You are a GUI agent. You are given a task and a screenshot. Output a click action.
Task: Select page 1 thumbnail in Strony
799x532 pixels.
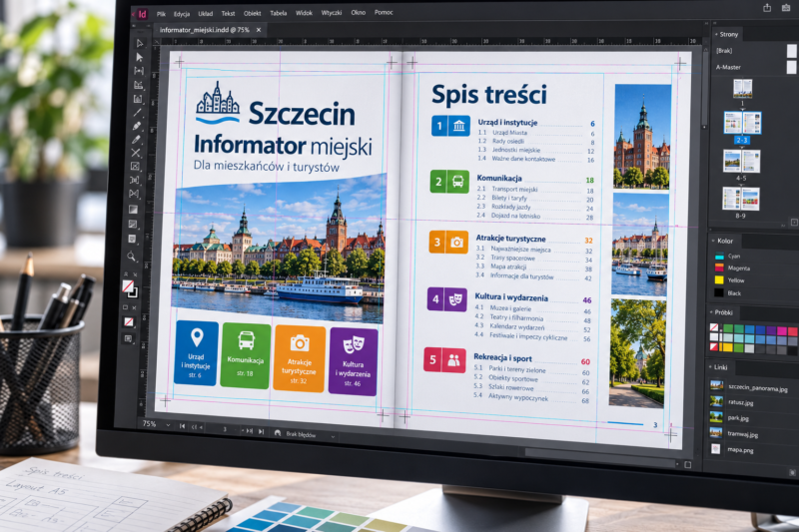pyautogui.click(x=742, y=89)
